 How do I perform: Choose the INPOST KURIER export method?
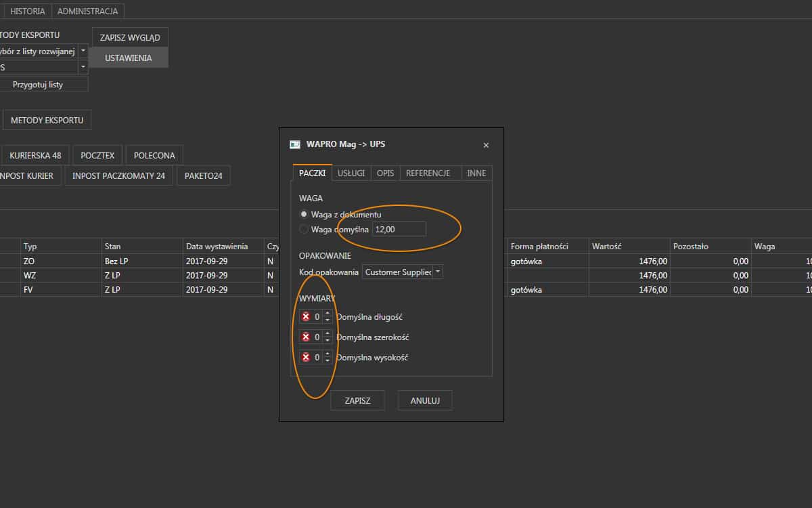click(x=30, y=175)
